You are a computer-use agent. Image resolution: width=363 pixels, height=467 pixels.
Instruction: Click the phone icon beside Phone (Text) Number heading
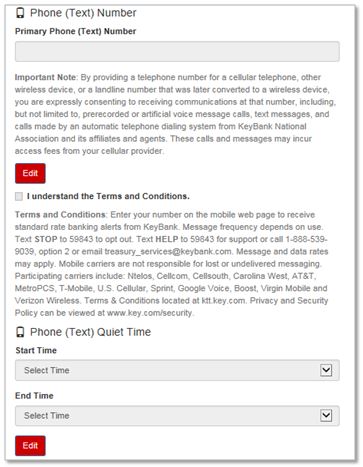20,13
